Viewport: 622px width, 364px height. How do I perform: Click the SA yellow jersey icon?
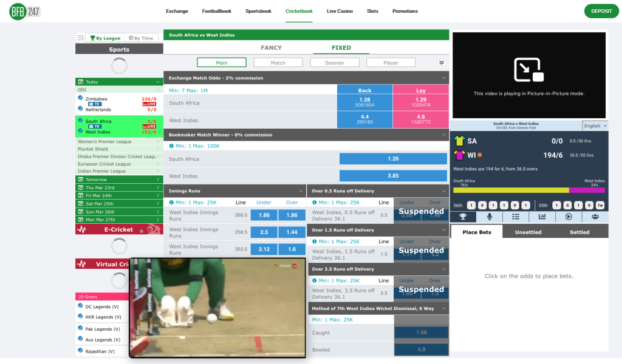coord(459,141)
